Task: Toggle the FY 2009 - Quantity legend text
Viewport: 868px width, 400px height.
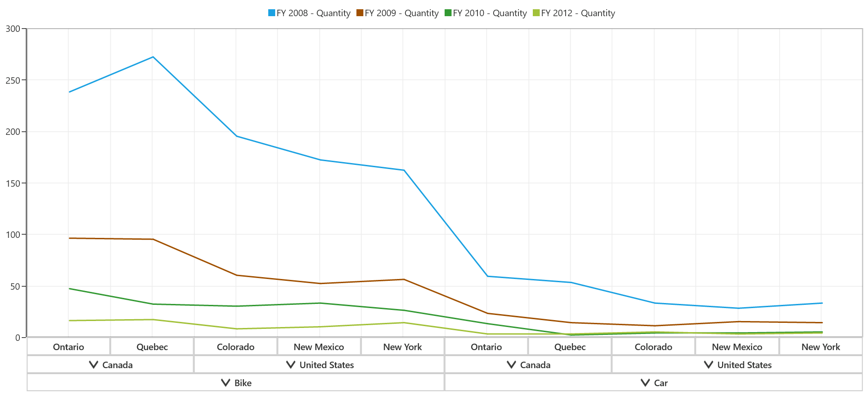Action: pos(402,13)
